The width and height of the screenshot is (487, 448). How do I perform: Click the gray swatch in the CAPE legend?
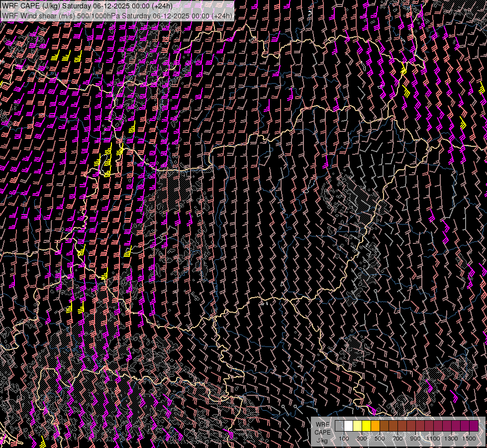click(x=339, y=426)
